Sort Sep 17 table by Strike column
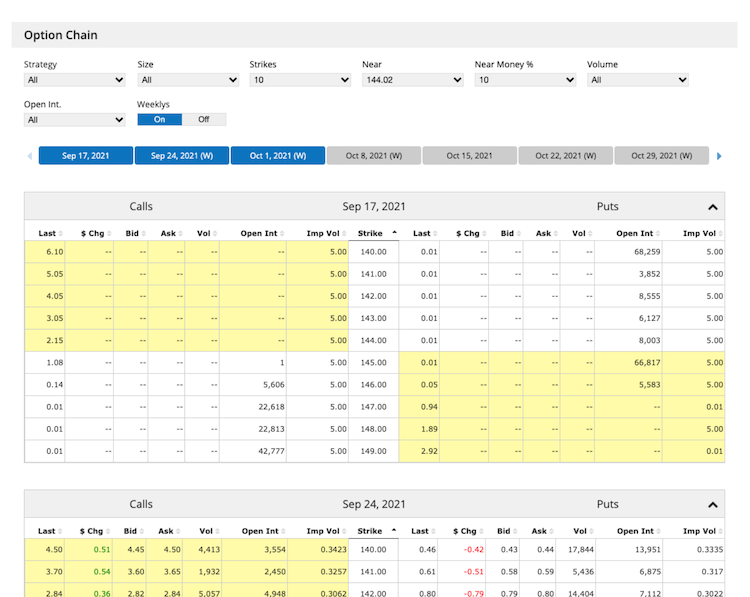This screenshot has width=750, height=597. pos(373,233)
